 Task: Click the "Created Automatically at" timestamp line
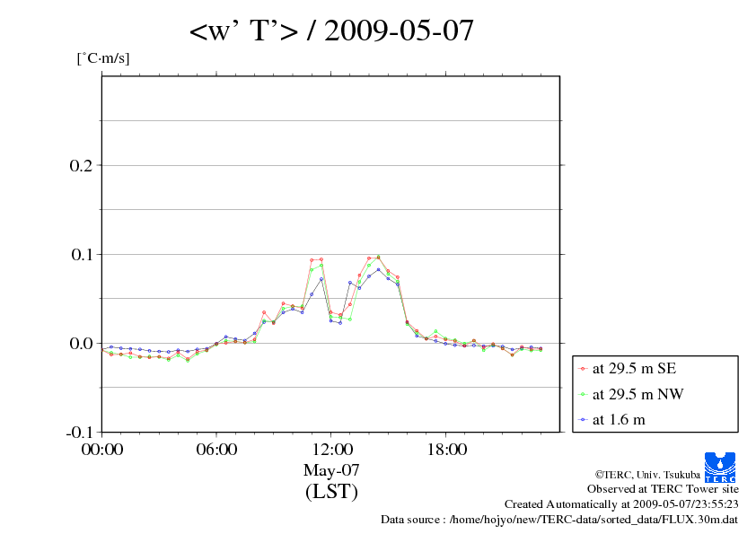pyautogui.click(x=621, y=504)
